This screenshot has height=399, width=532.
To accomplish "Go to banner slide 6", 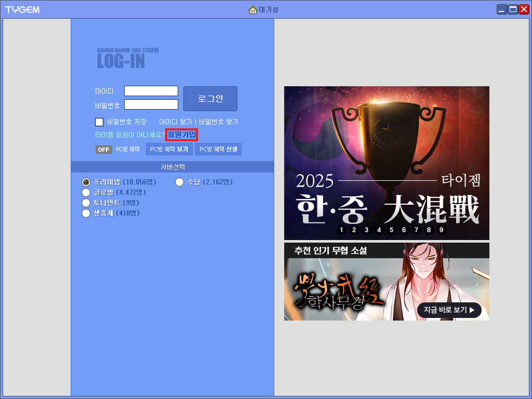I will (404, 230).
